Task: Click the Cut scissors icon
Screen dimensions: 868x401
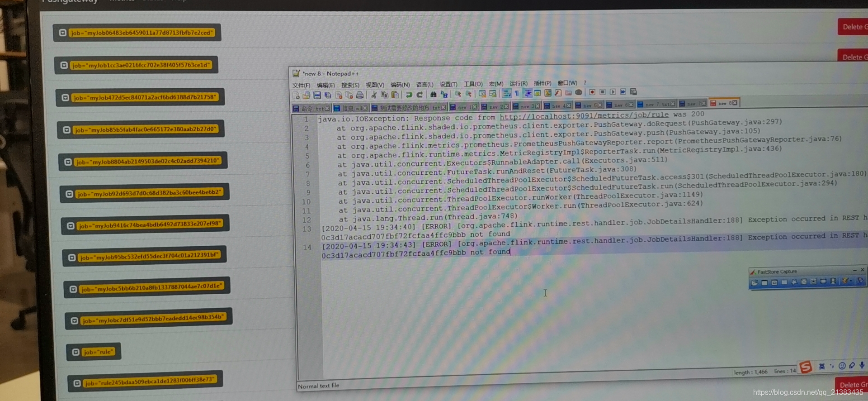Action: pyautogui.click(x=374, y=95)
